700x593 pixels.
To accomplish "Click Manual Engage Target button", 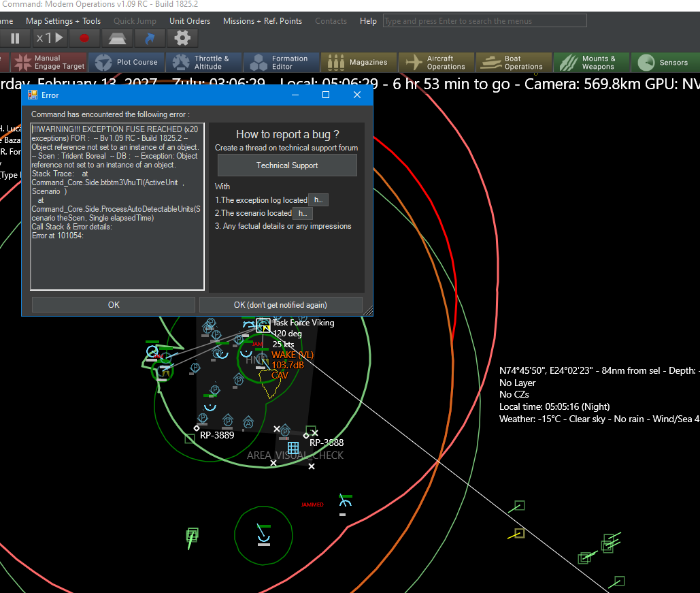I will (x=49, y=62).
